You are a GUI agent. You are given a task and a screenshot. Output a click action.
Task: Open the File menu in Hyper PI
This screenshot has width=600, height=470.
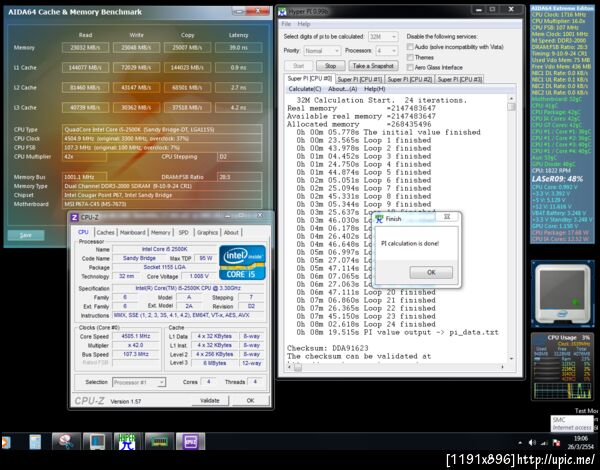[x=286, y=24]
